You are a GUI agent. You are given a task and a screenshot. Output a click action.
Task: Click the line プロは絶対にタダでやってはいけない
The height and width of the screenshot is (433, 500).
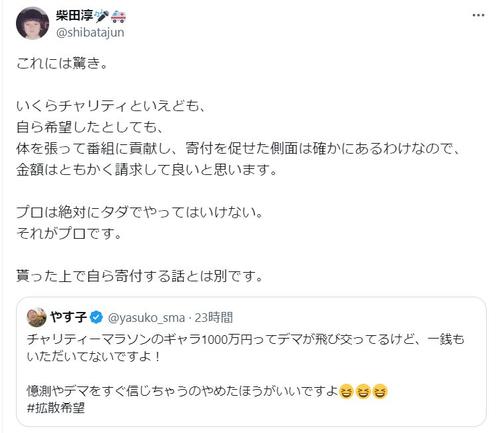click(x=140, y=212)
